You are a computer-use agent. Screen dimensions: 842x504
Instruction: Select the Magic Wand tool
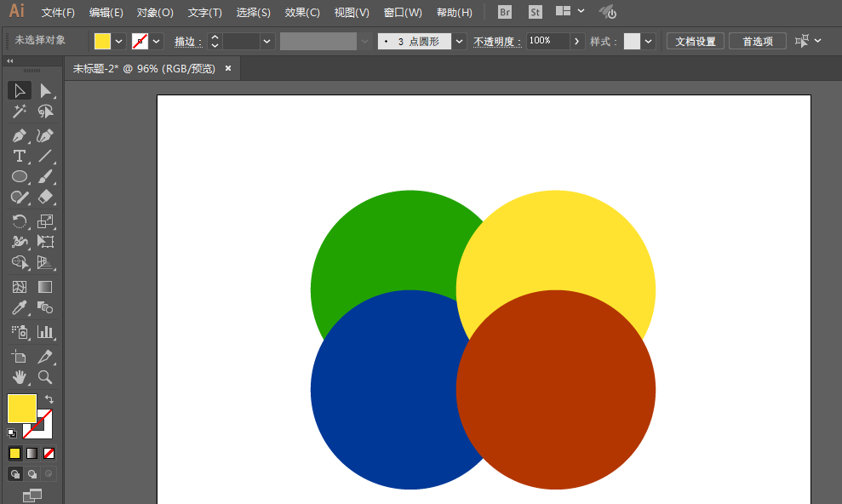pyautogui.click(x=20, y=112)
